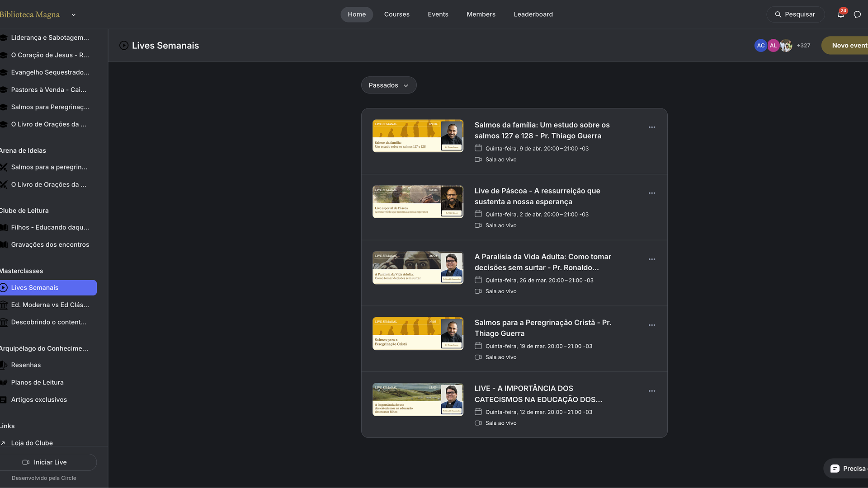Open Resenhas in the sidebar
The image size is (868, 488).
pyautogui.click(x=48, y=365)
